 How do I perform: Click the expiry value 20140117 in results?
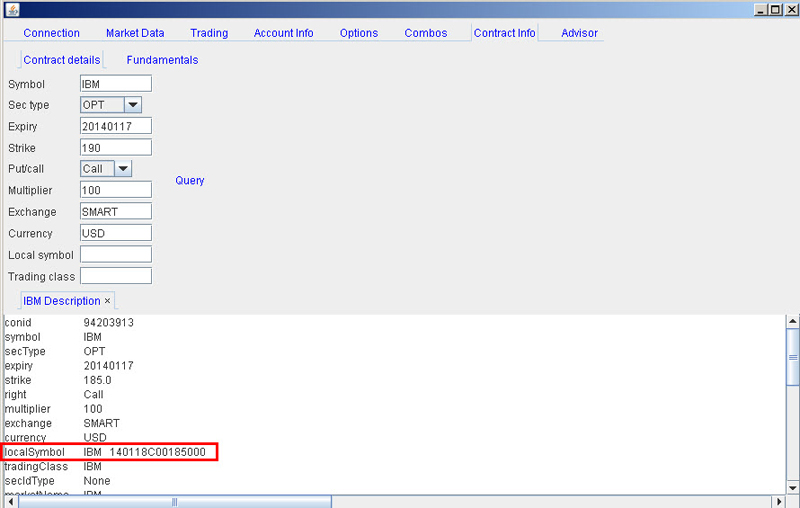point(109,366)
